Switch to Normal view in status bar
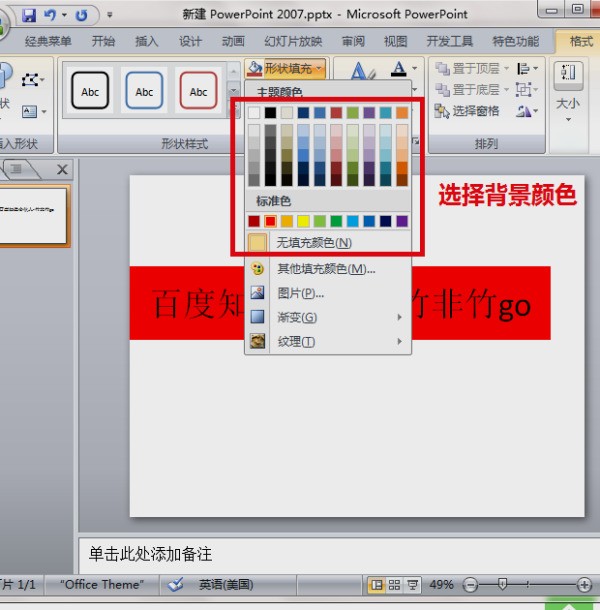 tap(378, 584)
